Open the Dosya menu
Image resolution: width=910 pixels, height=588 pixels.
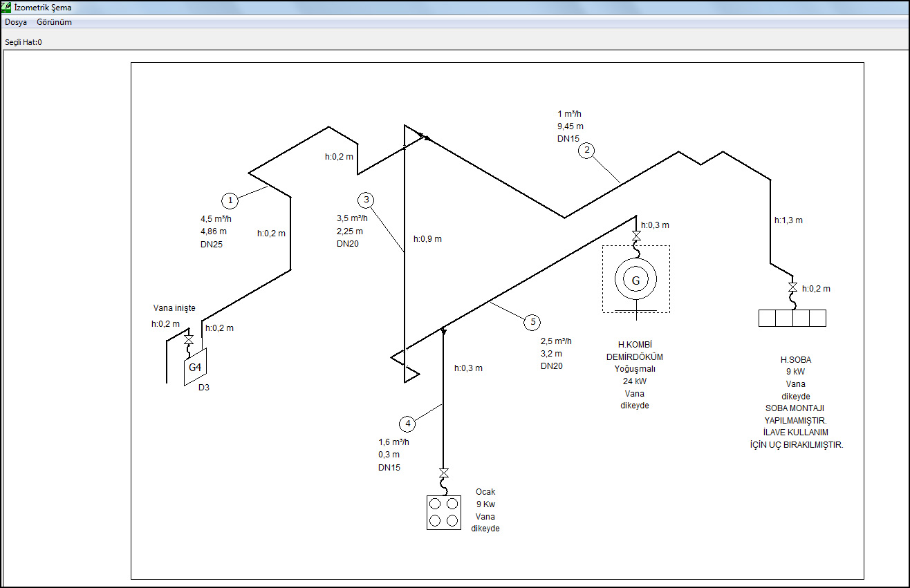click(x=16, y=22)
